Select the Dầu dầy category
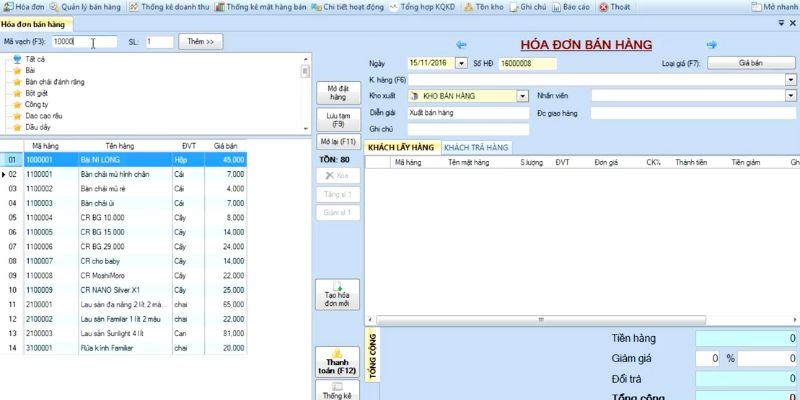Image resolution: width=800 pixels, height=400 pixels. coord(38,127)
